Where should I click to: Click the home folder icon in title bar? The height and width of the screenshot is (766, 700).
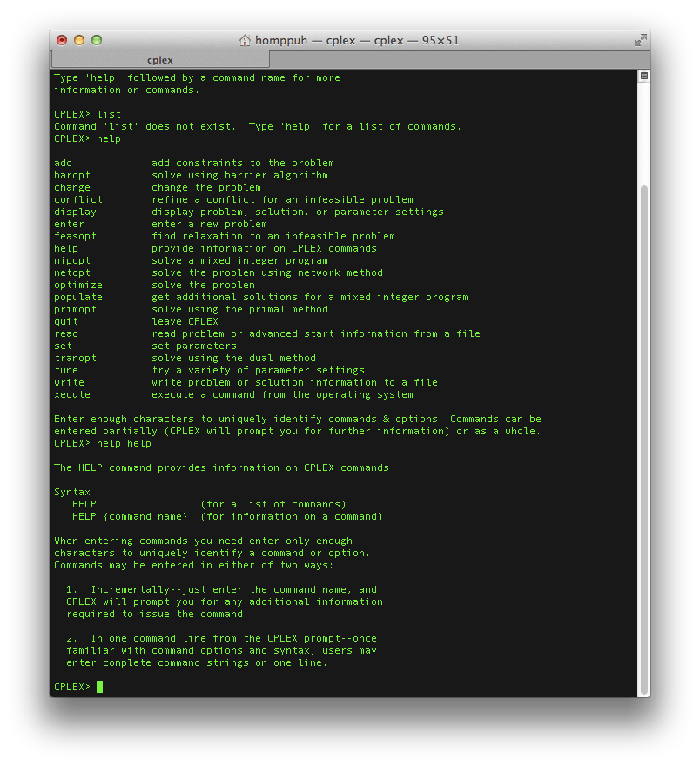click(x=245, y=40)
